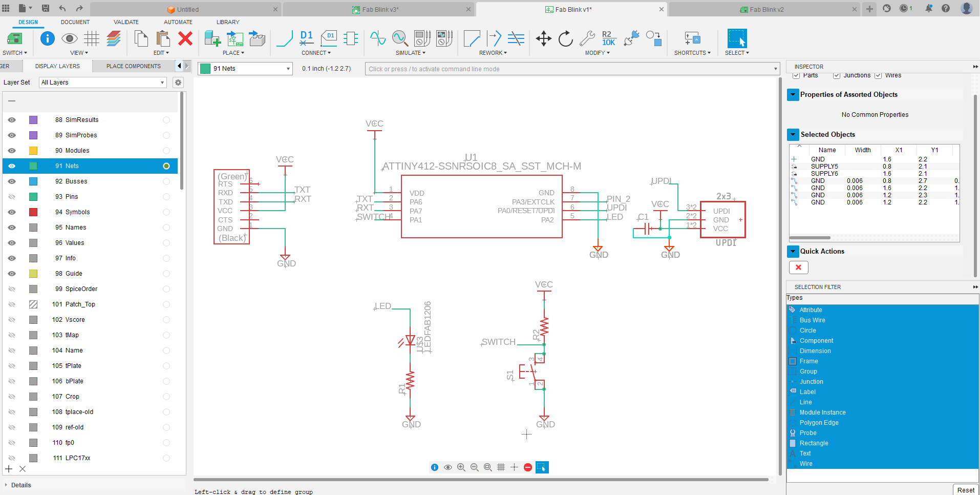Open the DISPLAY LAYERS panel tab

[x=57, y=66]
